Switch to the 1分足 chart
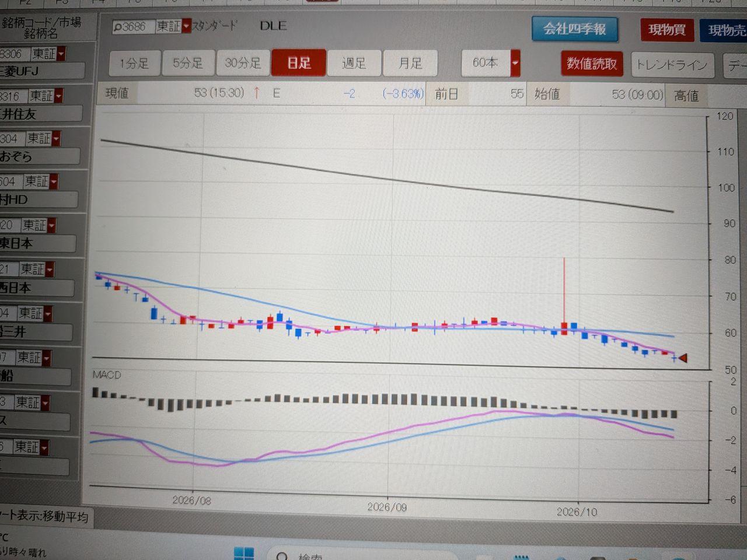The width and height of the screenshot is (747, 560). pos(134,63)
